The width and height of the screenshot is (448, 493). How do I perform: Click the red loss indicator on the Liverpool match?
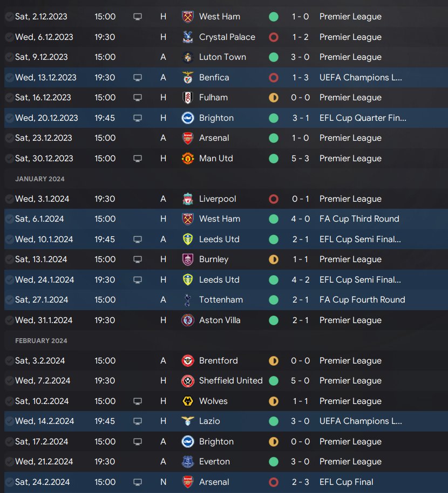pos(274,199)
